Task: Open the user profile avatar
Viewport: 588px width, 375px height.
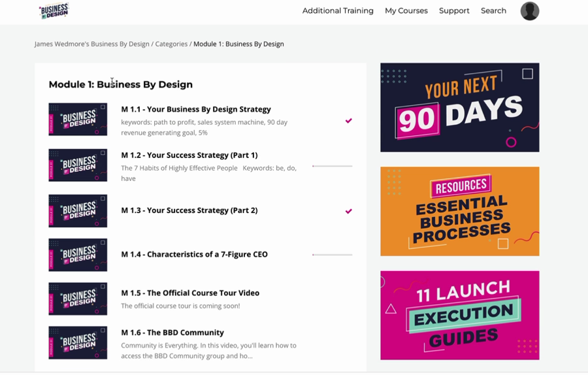Action: [x=529, y=11]
